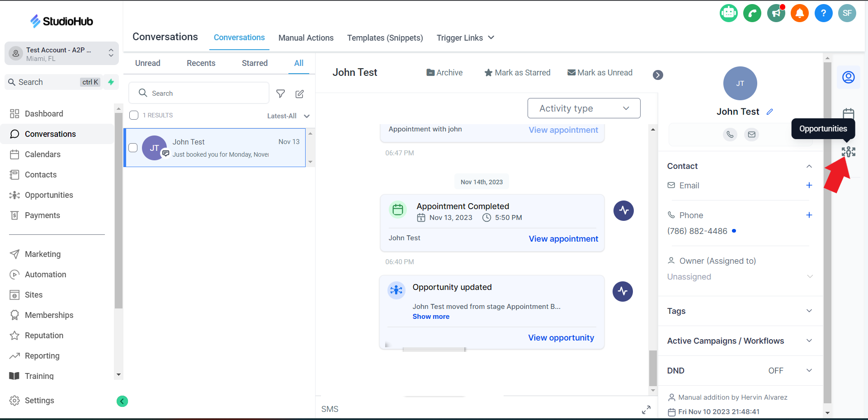Mark conversation as Unread
The width and height of the screenshot is (868, 420).
[600, 73]
